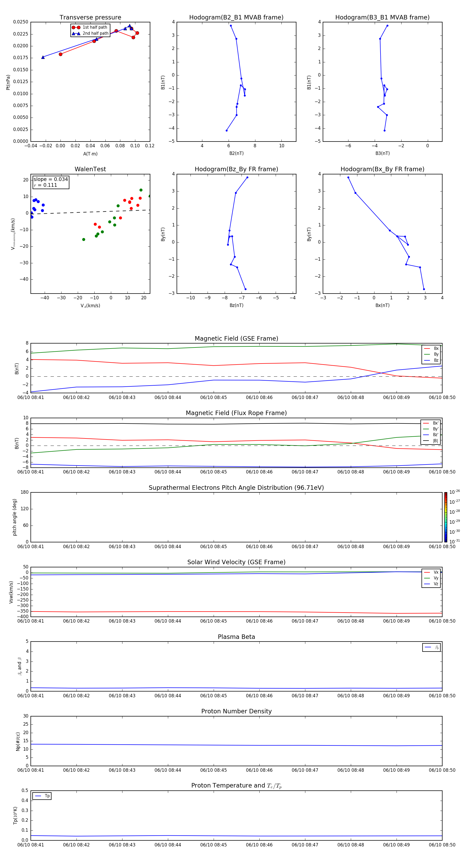Click the 'Proton Temperature and Te/Tp' title
Screen dimensions: 473x868
(236, 786)
